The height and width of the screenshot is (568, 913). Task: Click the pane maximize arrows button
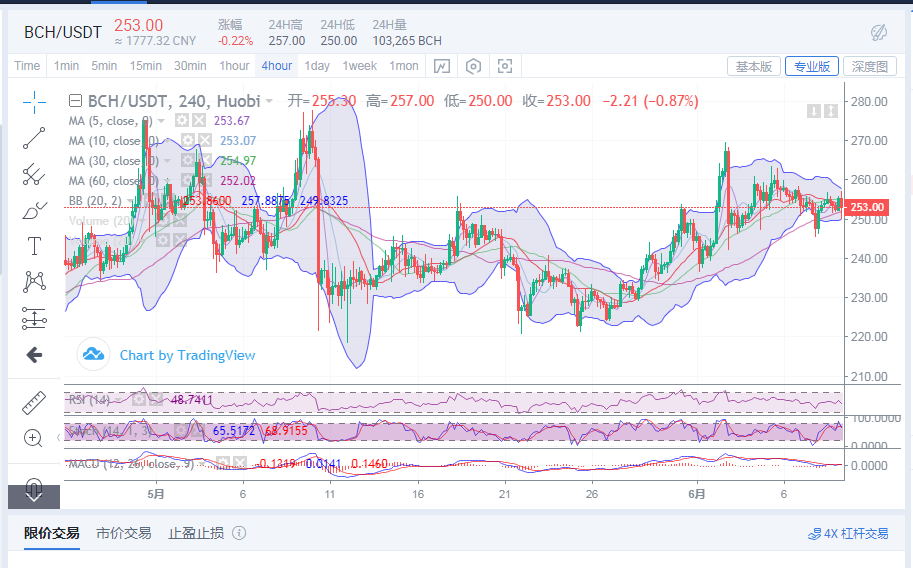[831, 111]
